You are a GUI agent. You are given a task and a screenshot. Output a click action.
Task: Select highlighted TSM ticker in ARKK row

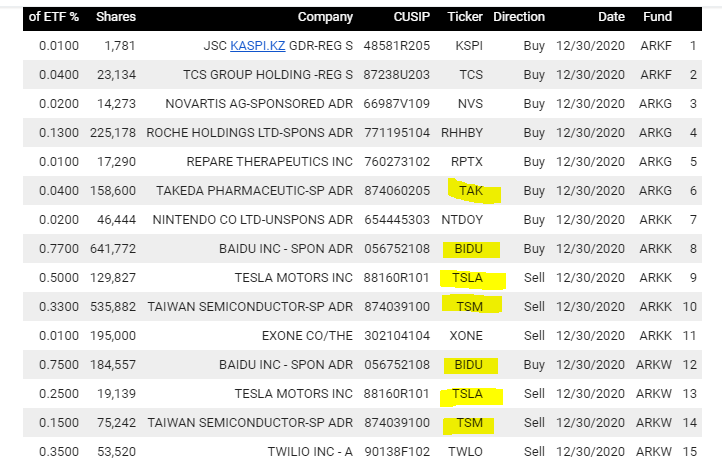(x=470, y=307)
